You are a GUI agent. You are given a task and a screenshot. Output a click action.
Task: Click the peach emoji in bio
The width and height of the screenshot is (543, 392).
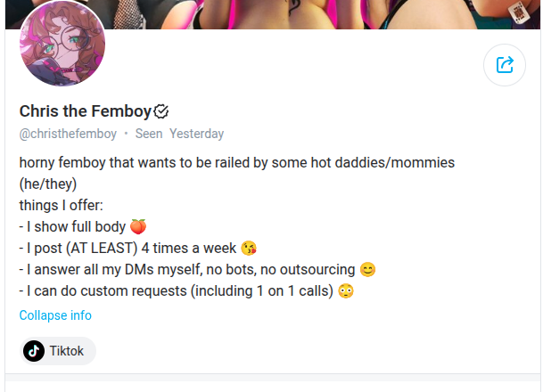pyautogui.click(x=138, y=227)
